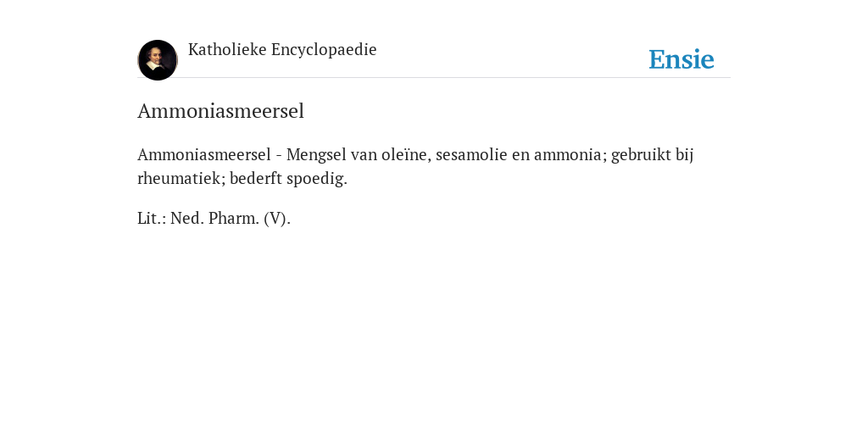Click the word Encyclopaedie in the header
868x434 pixels.
[x=324, y=50]
